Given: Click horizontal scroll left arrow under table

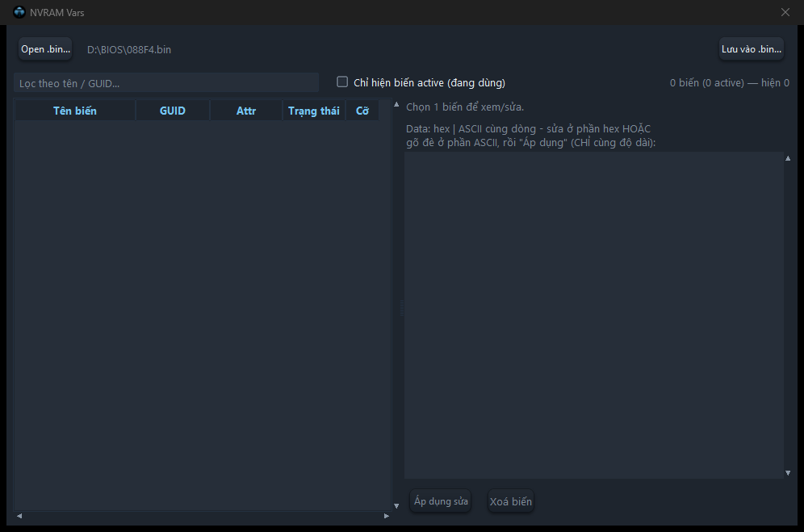Looking at the screenshot, I should pyautogui.click(x=19, y=516).
